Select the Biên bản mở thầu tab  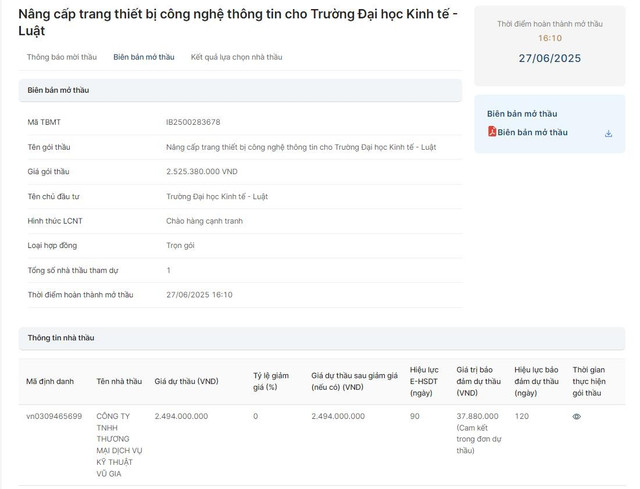(x=143, y=57)
